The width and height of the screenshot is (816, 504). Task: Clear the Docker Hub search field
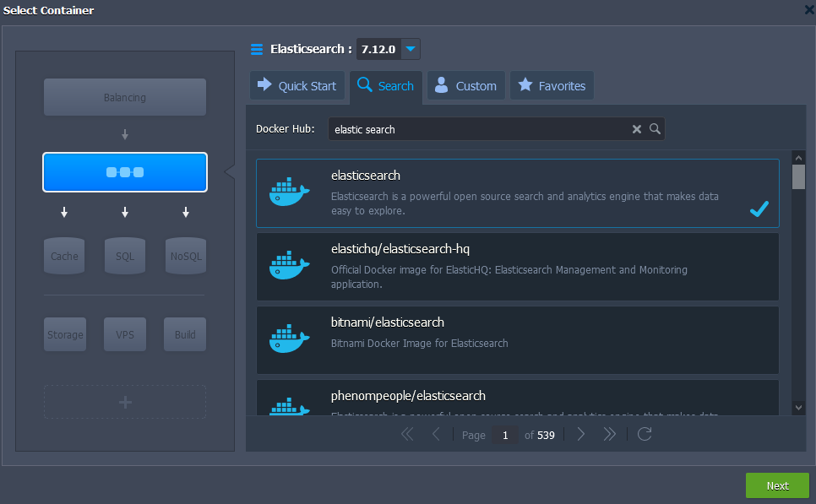637,128
